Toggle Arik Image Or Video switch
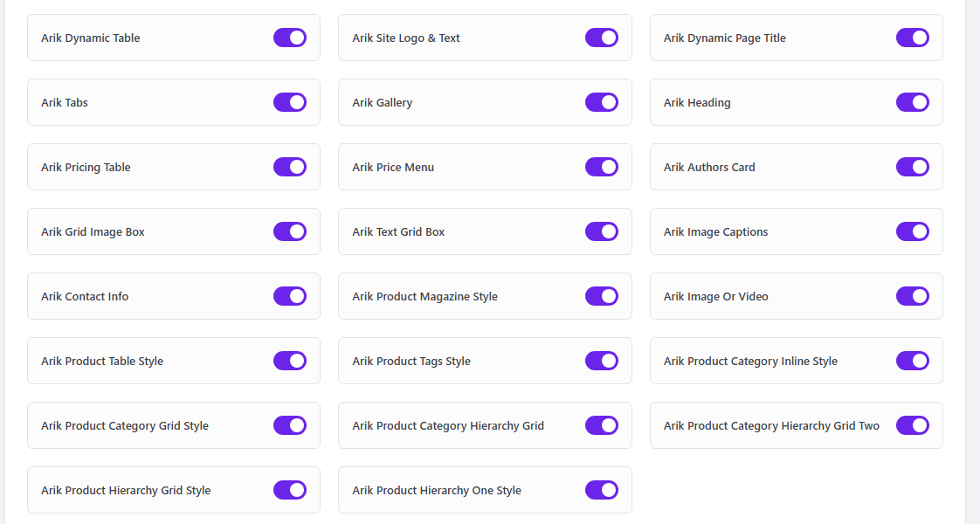Viewport: 980px width, 524px height. click(x=912, y=296)
